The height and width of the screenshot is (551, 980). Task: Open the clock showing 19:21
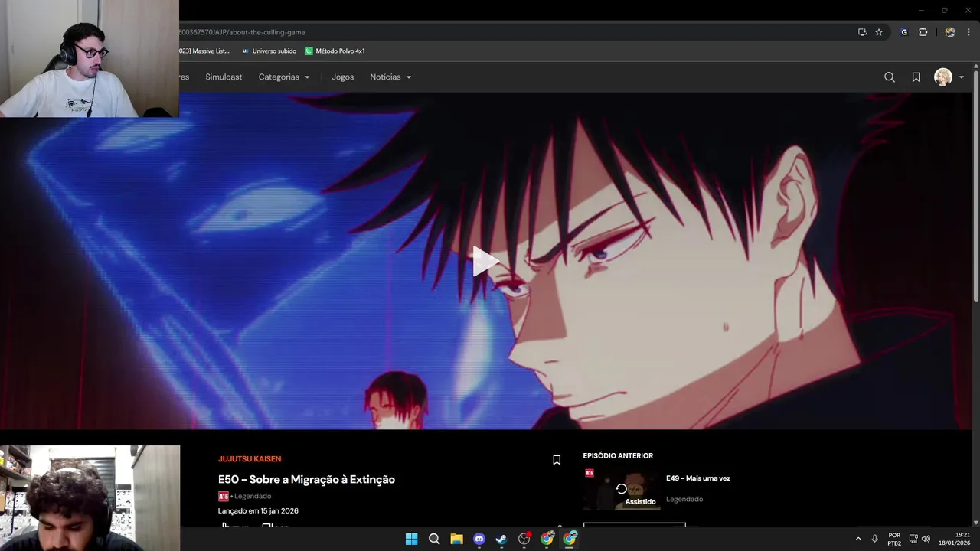(x=955, y=539)
